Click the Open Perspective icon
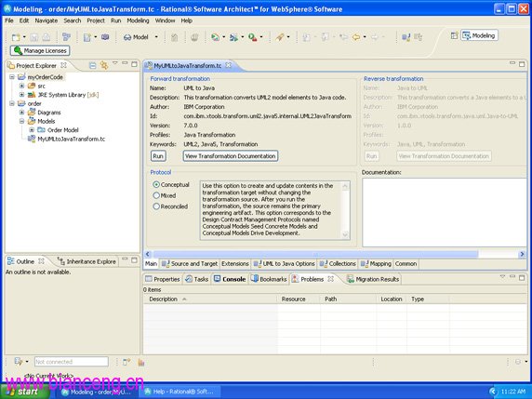The width and height of the screenshot is (532, 399). pyautogui.click(x=454, y=35)
